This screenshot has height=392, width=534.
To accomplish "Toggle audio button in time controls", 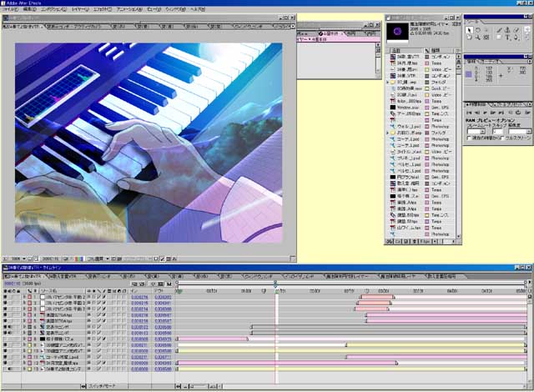I will tap(510, 113).
